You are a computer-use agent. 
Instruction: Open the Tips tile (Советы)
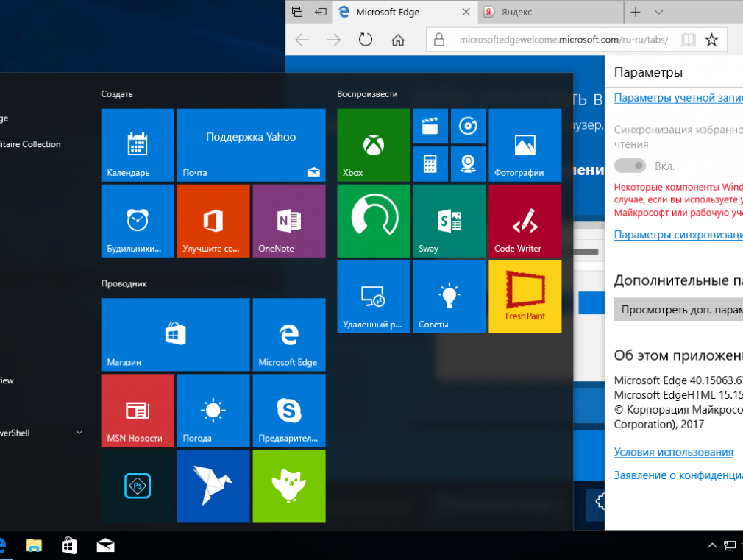(x=449, y=297)
